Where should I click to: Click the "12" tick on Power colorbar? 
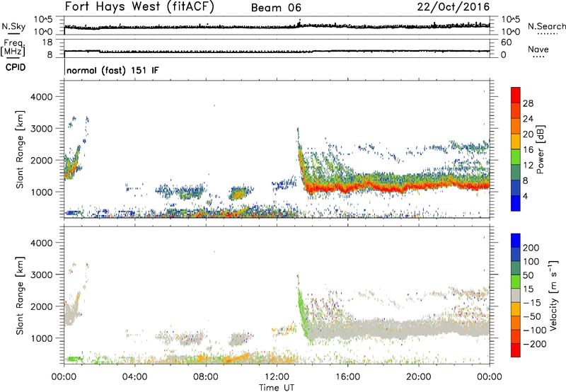pyautogui.click(x=528, y=166)
